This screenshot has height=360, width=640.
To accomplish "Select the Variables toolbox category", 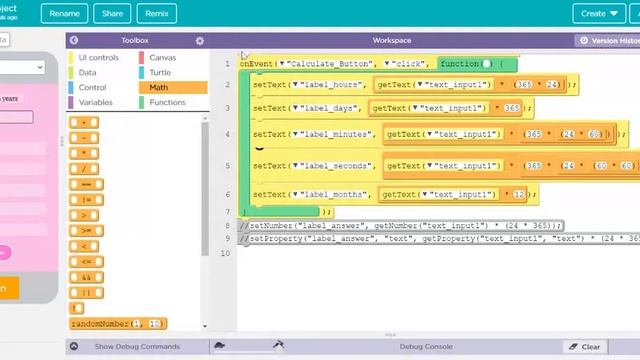I will tap(96, 102).
